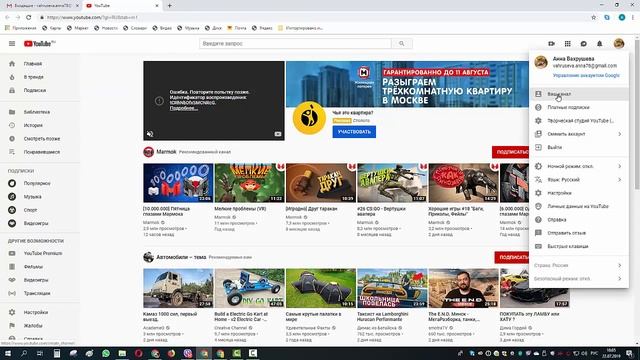This screenshot has height=360, width=640.
Task: Select Отправить отзыв menu item
Action: point(579,233)
